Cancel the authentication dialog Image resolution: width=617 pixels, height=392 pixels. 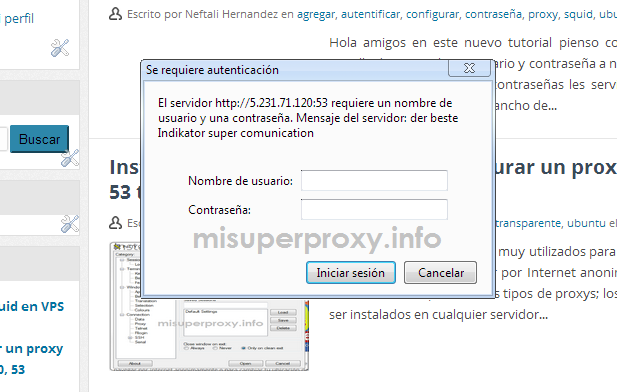click(x=440, y=272)
